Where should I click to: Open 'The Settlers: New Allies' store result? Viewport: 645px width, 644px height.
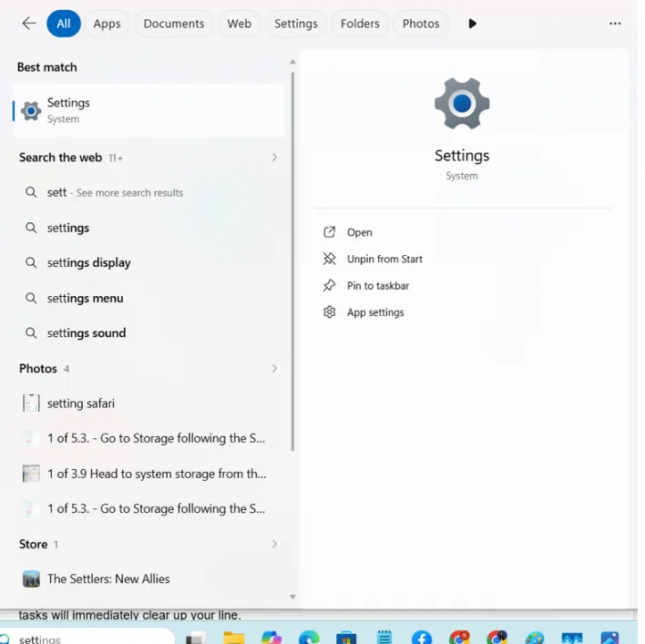(148, 579)
